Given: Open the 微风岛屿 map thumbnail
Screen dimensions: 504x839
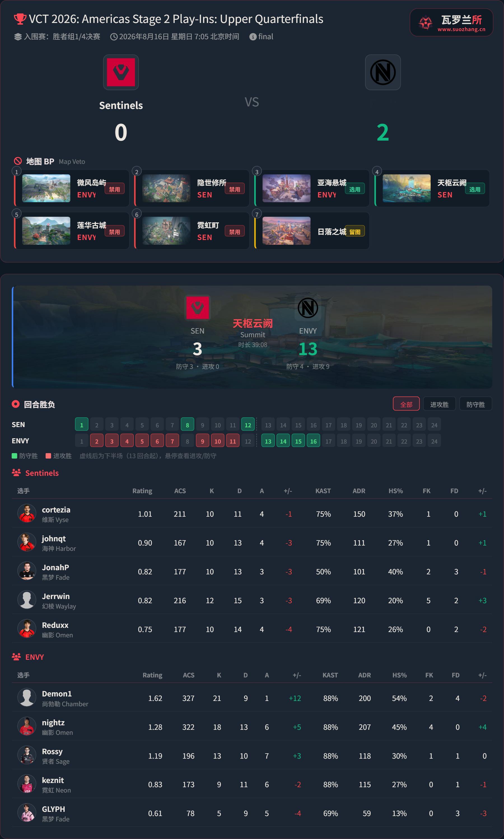Looking at the screenshot, I should [46, 188].
